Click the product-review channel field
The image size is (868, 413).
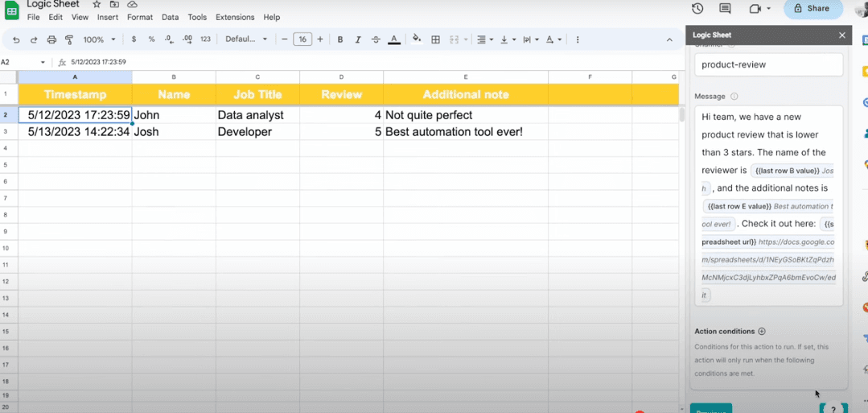[768, 64]
